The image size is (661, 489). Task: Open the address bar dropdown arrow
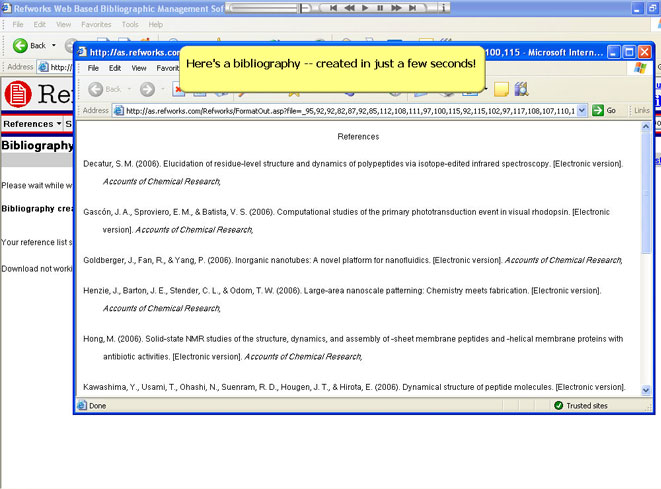[x=582, y=110]
